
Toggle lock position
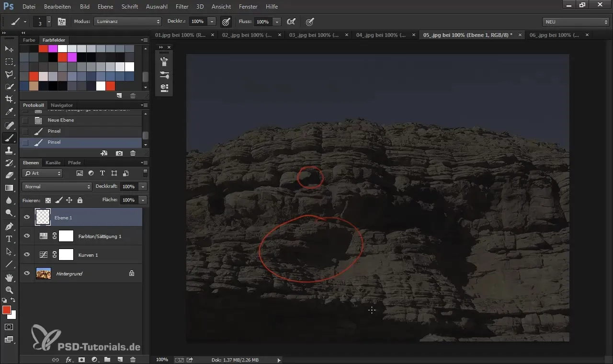[69, 200]
